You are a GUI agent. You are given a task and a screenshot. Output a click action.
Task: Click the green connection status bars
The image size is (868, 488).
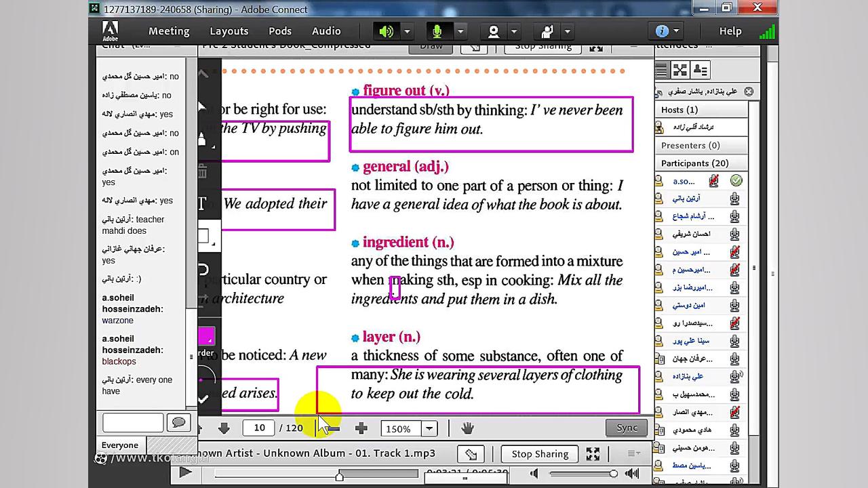[767, 31]
